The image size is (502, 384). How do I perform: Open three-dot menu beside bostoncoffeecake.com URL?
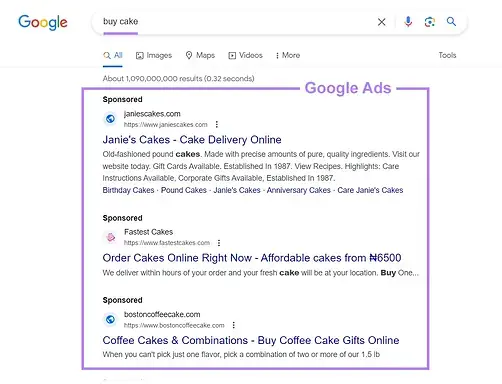click(x=234, y=325)
